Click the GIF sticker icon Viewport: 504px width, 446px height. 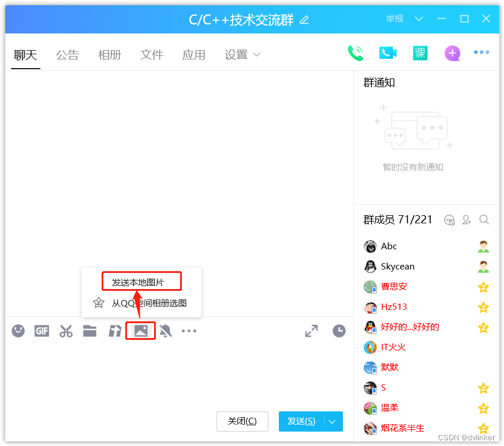pyautogui.click(x=42, y=331)
